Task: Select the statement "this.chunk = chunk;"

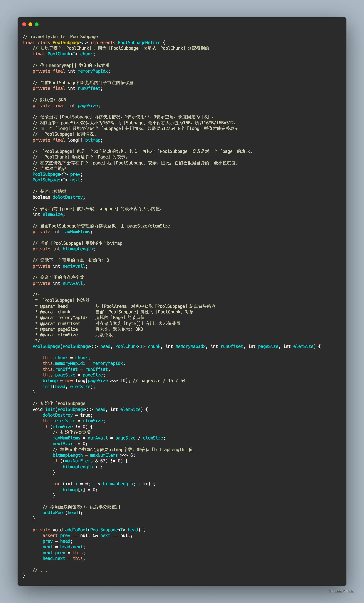Action: [x=66, y=358]
